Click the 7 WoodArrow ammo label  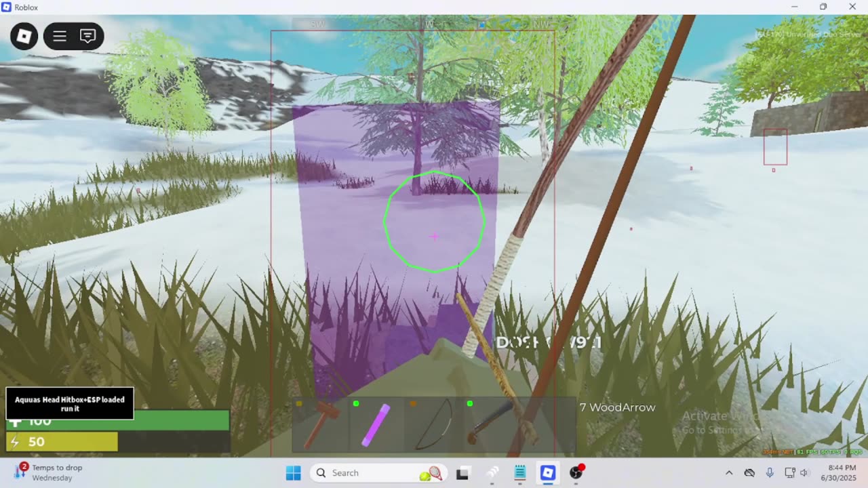click(x=617, y=407)
